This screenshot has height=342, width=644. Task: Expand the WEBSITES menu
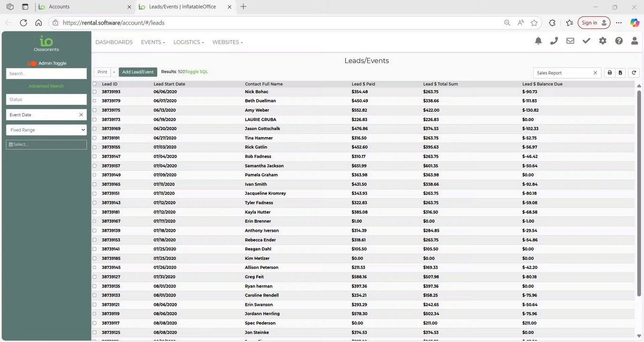point(228,42)
